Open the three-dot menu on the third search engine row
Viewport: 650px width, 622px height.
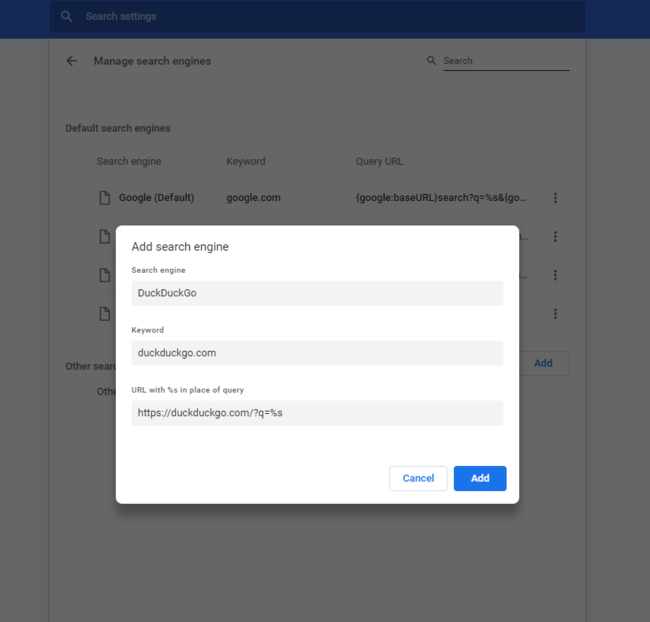pyautogui.click(x=555, y=275)
